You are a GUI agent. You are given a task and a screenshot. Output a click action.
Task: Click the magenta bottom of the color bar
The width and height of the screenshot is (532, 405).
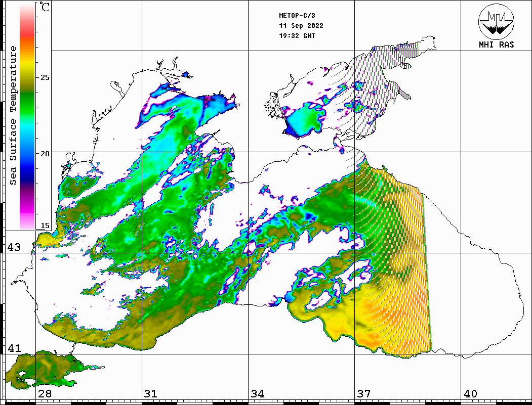27,210
